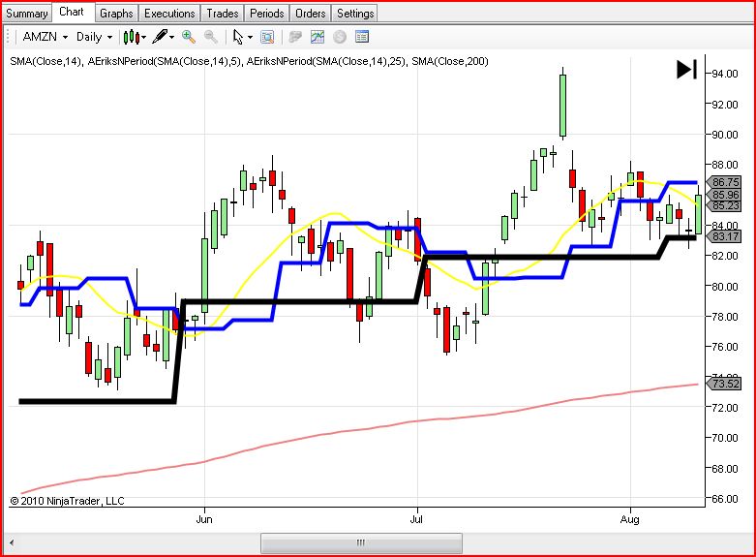The width and height of the screenshot is (756, 557).
Task: Select the drawing pen tool
Action: click(160, 37)
